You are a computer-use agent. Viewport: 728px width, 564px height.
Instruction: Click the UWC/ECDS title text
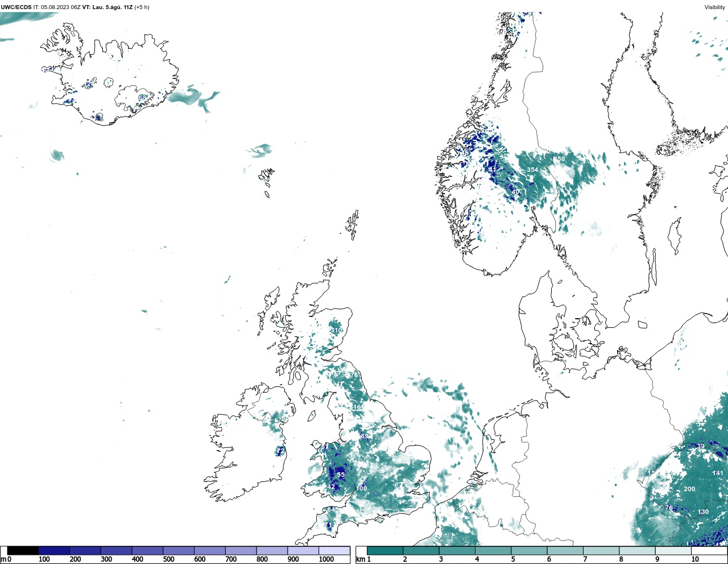16,7
